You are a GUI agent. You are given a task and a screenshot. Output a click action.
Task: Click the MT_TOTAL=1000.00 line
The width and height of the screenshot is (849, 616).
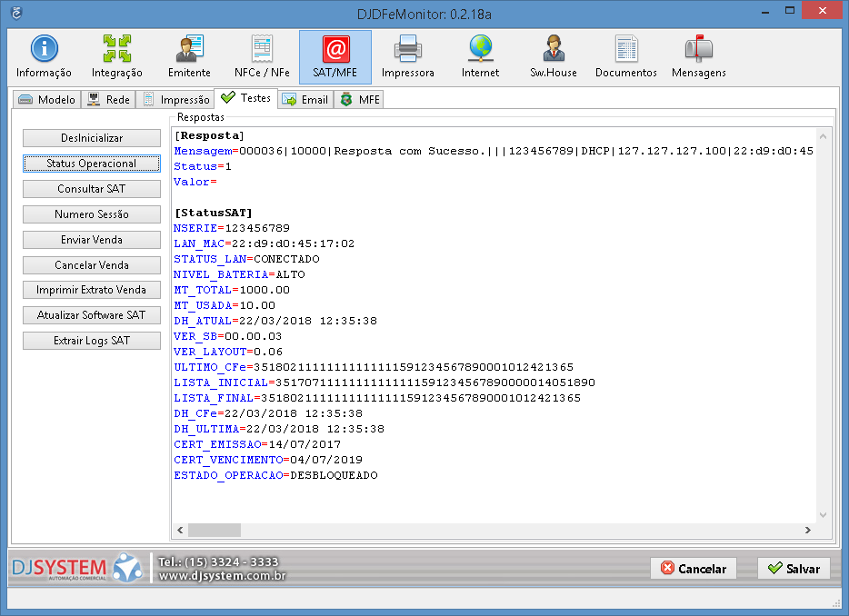coord(232,290)
